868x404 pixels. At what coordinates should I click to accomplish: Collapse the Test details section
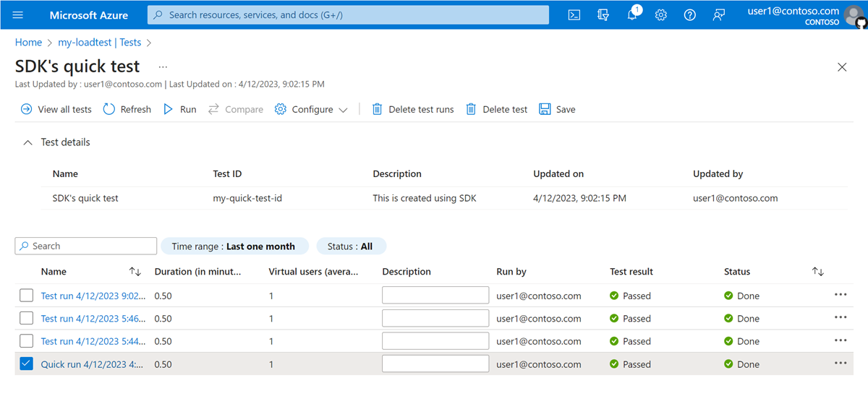coord(27,142)
